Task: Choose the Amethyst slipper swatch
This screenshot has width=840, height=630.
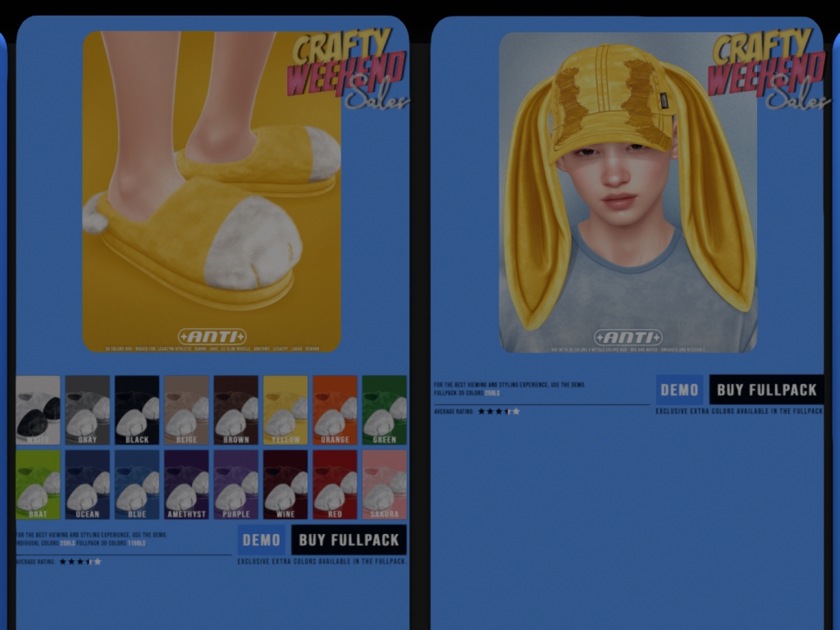Action: pyautogui.click(x=186, y=484)
